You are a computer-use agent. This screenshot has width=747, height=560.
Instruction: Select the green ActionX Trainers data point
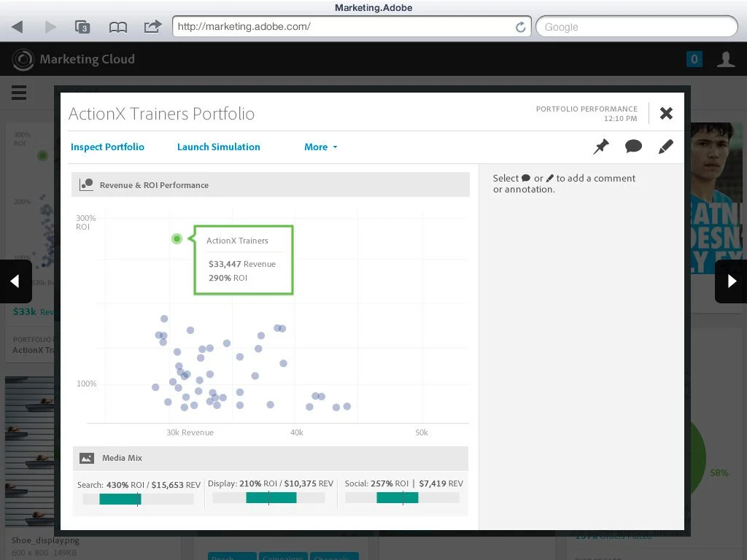pyautogui.click(x=177, y=238)
